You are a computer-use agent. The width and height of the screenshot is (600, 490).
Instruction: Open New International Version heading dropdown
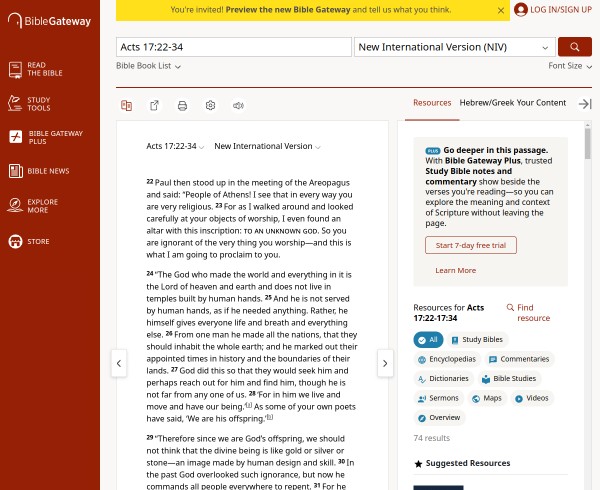pyautogui.click(x=267, y=146)
